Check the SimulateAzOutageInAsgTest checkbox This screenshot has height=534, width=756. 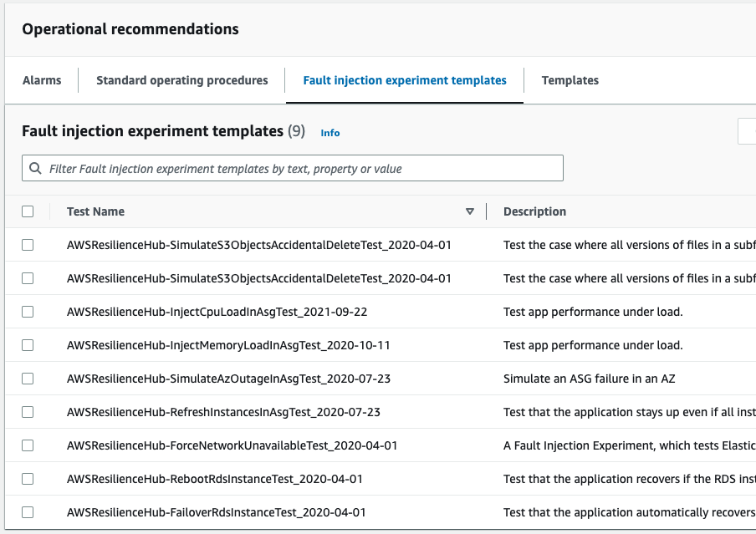28,379
